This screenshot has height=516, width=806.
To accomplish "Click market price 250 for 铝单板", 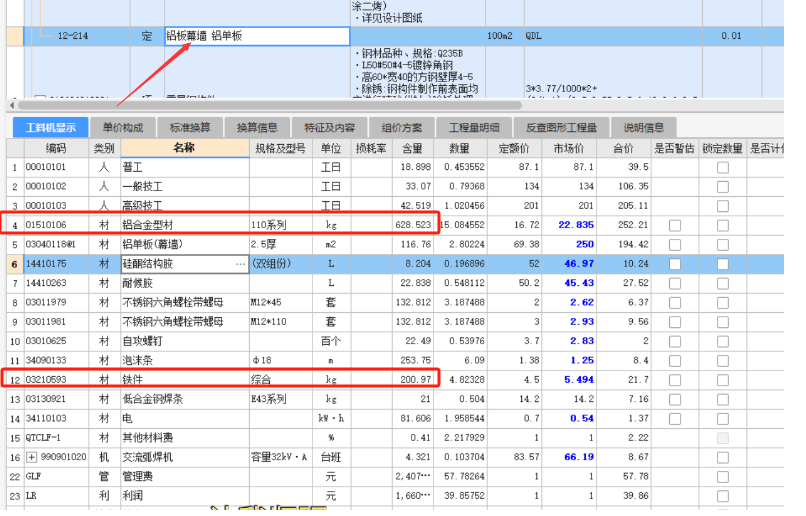I will click(569, 245).
